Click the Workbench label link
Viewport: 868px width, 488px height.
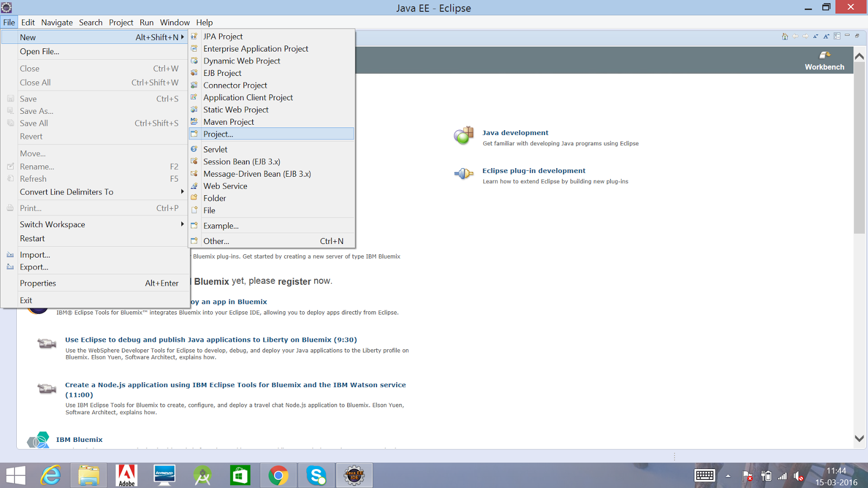click(825, 67)
